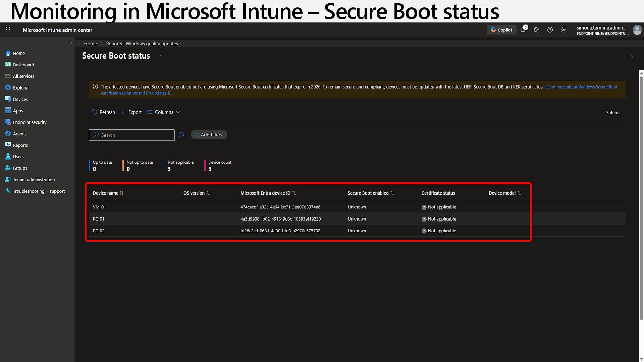Expand the Columns dropdown

164,112
